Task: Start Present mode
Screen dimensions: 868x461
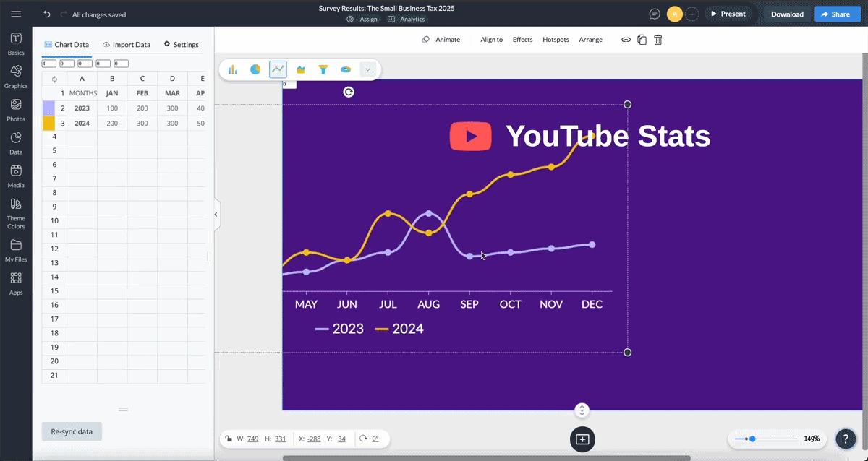Action: click(x=729, y=13)
